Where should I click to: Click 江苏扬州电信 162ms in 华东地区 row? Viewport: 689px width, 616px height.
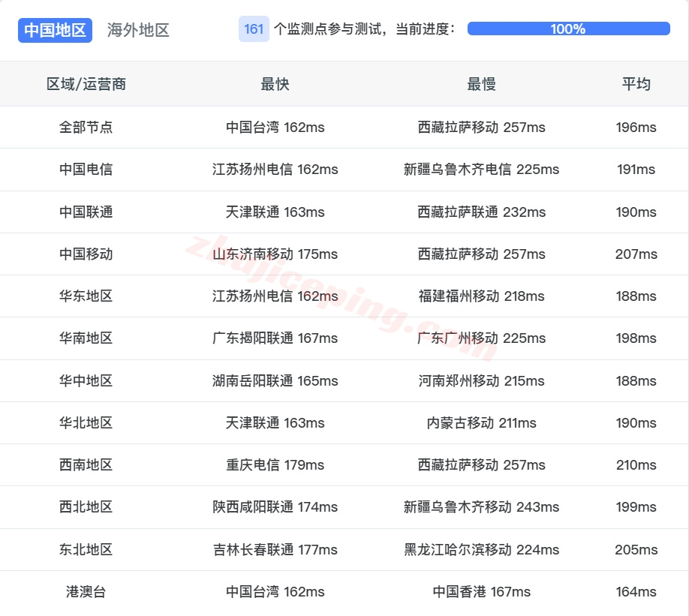point(275,296)
